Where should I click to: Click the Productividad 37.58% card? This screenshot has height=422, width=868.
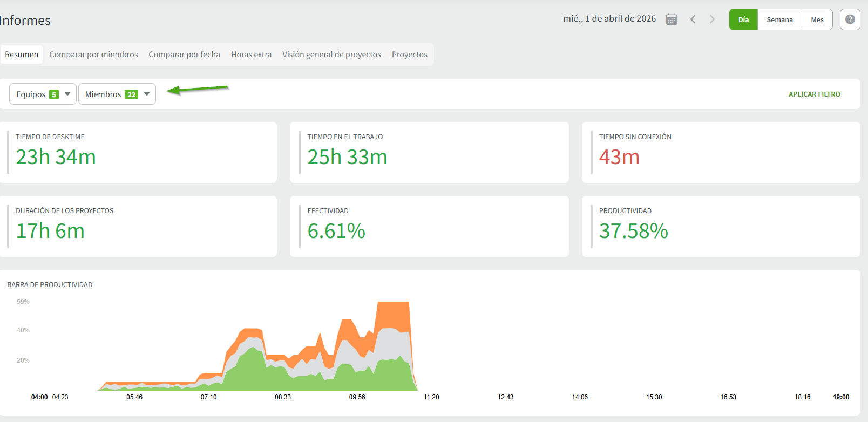[x=721, y=226]
